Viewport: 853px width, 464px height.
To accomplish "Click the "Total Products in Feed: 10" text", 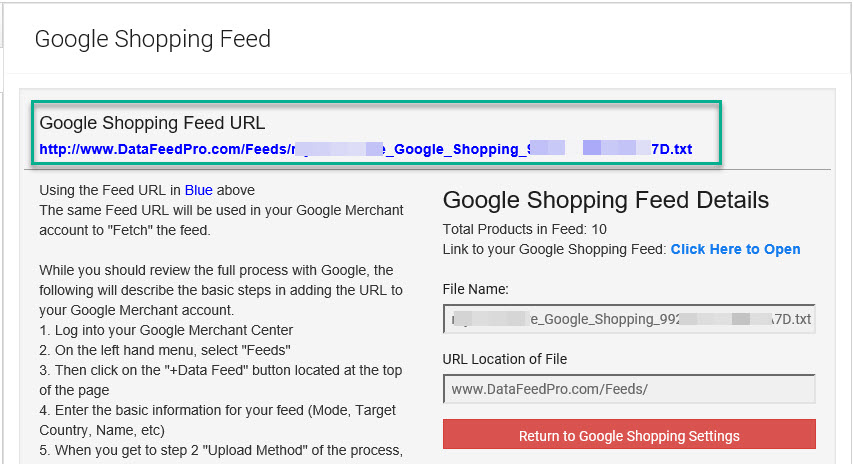I will tap(524, 229).
